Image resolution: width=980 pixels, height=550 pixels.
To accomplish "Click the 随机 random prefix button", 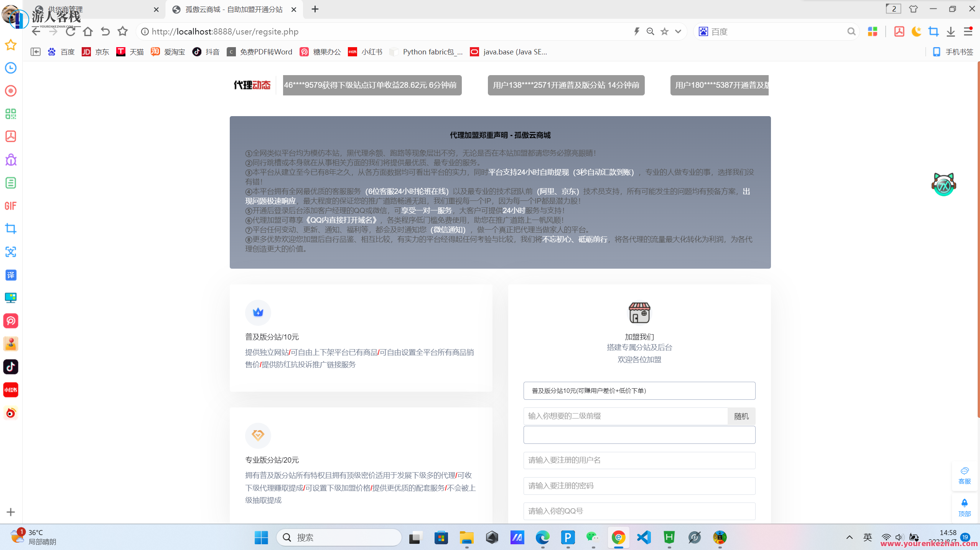I will point(741,416).
